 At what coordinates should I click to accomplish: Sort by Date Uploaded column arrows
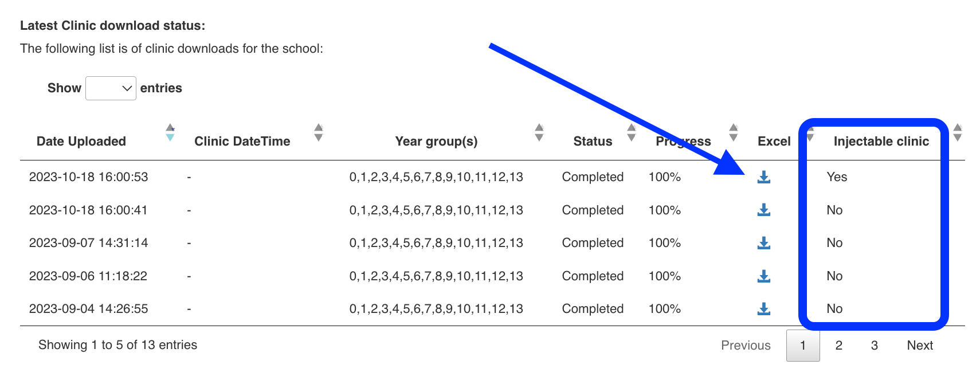[170, 132]
